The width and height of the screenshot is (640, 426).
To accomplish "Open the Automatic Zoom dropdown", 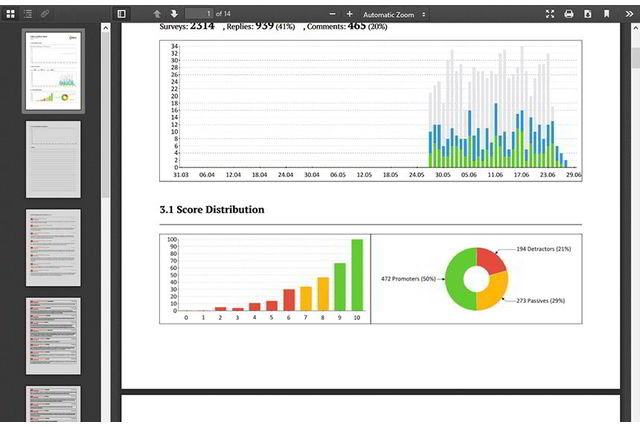I will [x=394, y=14].
